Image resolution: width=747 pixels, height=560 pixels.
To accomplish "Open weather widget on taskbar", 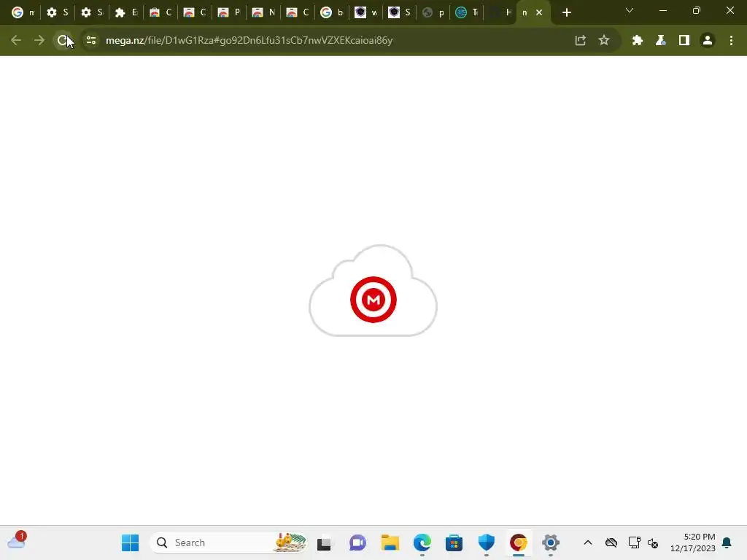I will (x=17, y=541).
